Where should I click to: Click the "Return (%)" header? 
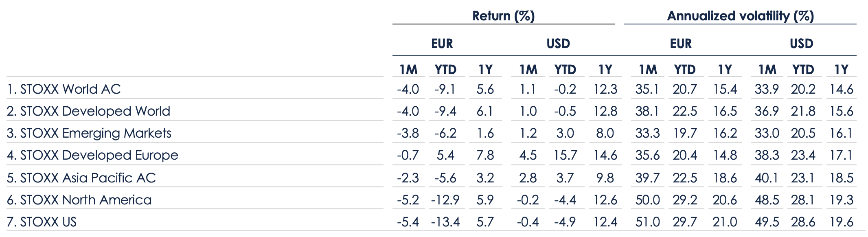503,16
